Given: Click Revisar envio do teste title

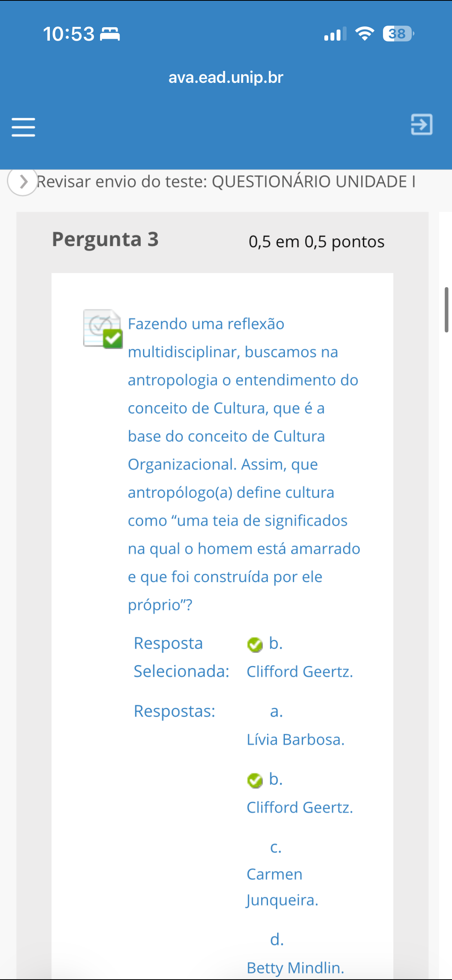Looking at the screenshot, I should (x=226, y=182).
